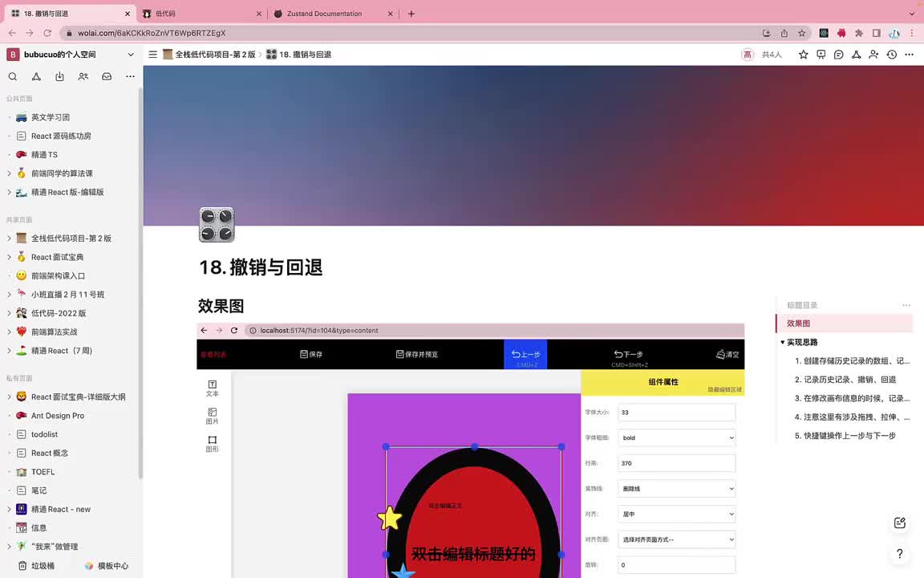Click the feedback note icon at bottom right
The width and height of the screenshot is (924, 578).
899,523
